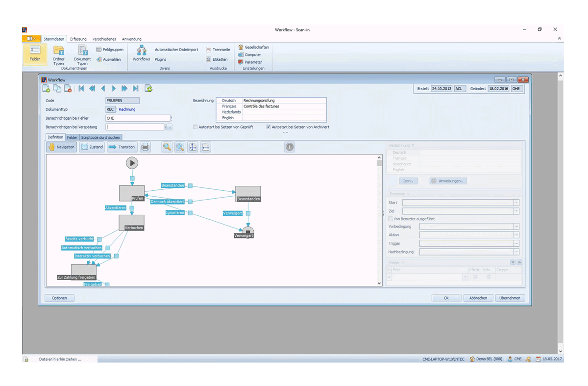This screenshot has width=588, height=386.
Task: Copy the current workflow record
Action: click(x=57, y=89)
